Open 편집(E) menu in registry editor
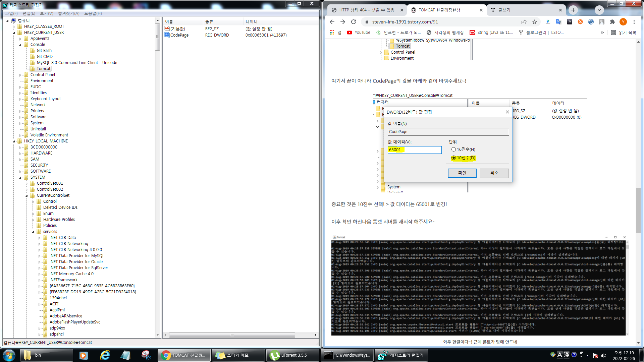The height and width of the screenshot is (362, 644). pos(29,13)
